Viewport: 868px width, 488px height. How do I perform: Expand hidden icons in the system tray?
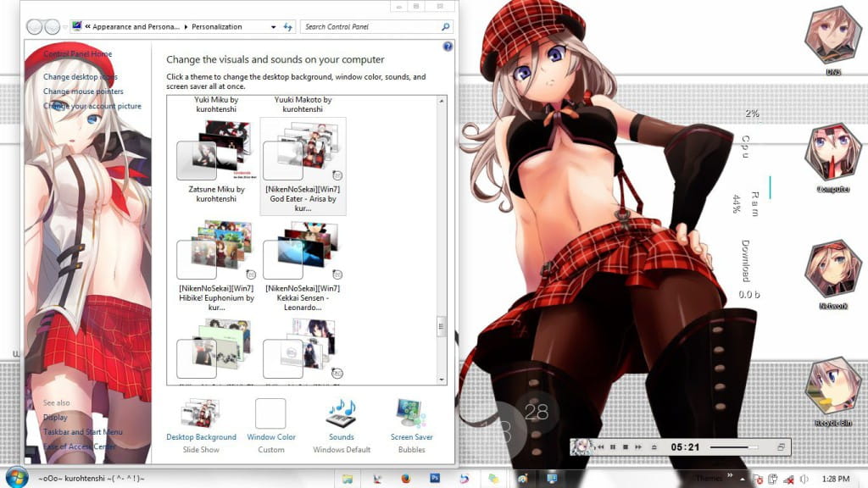tap(743, 478)
